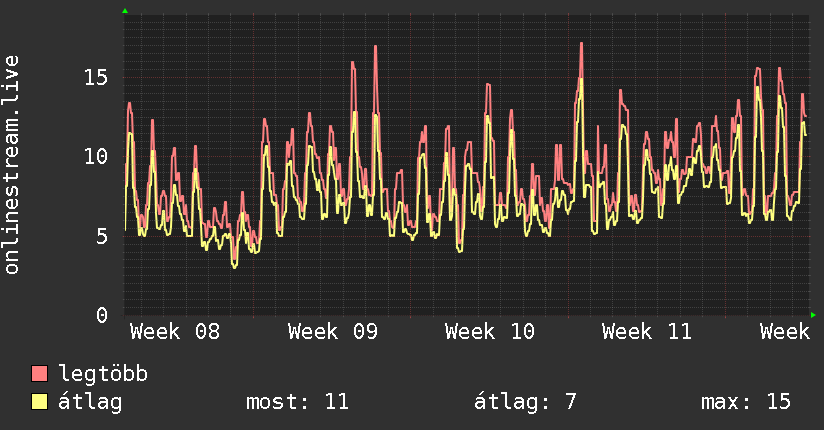
Task: Click the y-axis value 10
Action: tap(96, 157)
